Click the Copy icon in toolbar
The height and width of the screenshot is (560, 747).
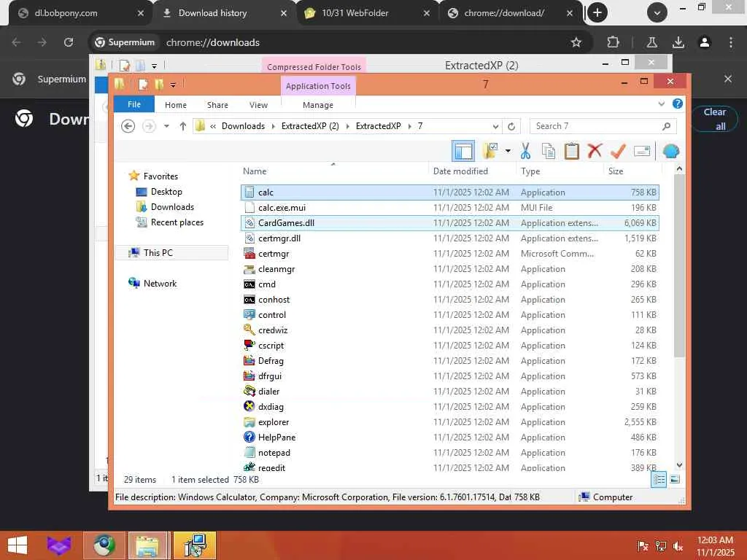[x=549, y=151]
